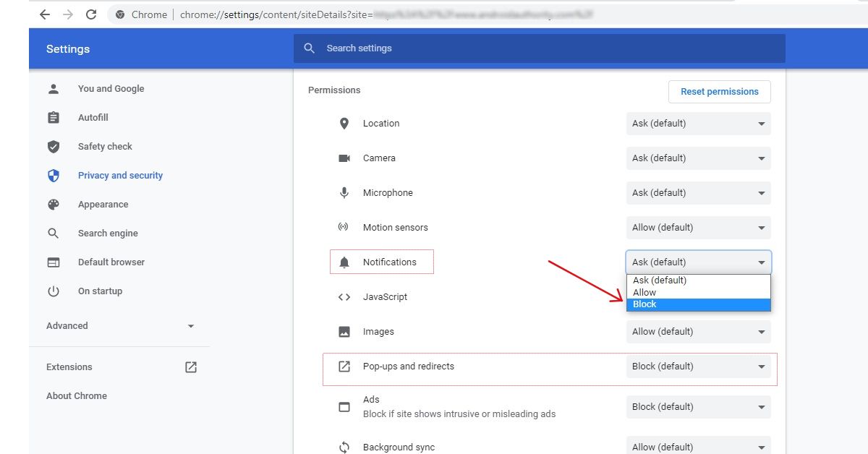Viewport: 868px width, 454px height.
Task: Click the Camera permission icon
Action: click(x=344, y=158)
